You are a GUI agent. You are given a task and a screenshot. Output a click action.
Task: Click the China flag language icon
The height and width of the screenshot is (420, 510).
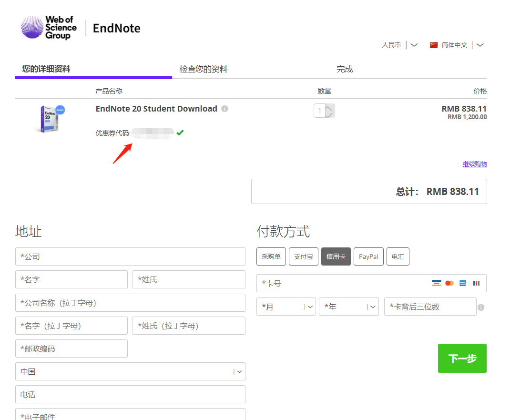(434, 45)
